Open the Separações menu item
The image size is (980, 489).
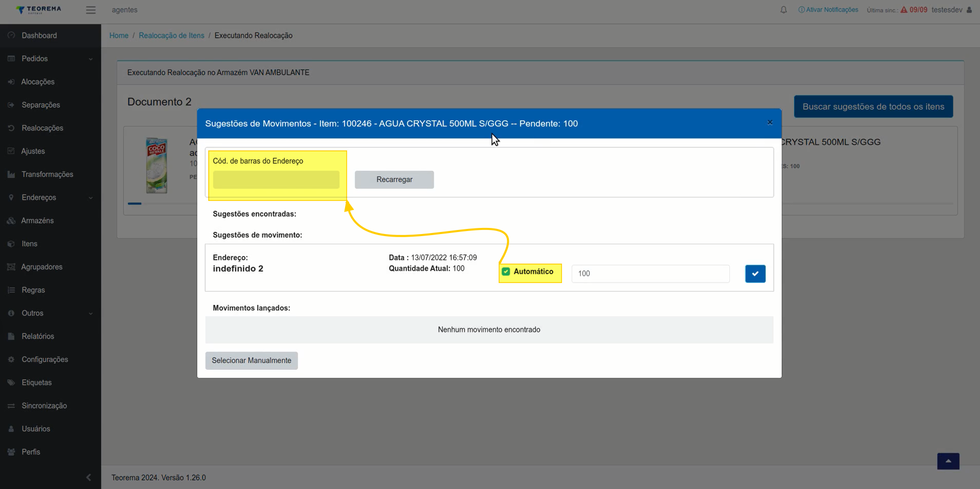click(x=51, y=105)
